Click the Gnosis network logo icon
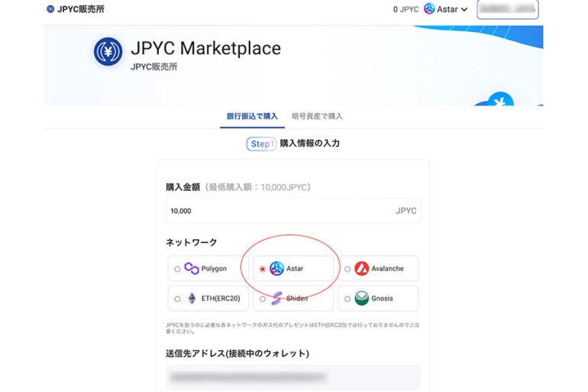The height and width of the screenshot is (392, 588). (361, 299)
